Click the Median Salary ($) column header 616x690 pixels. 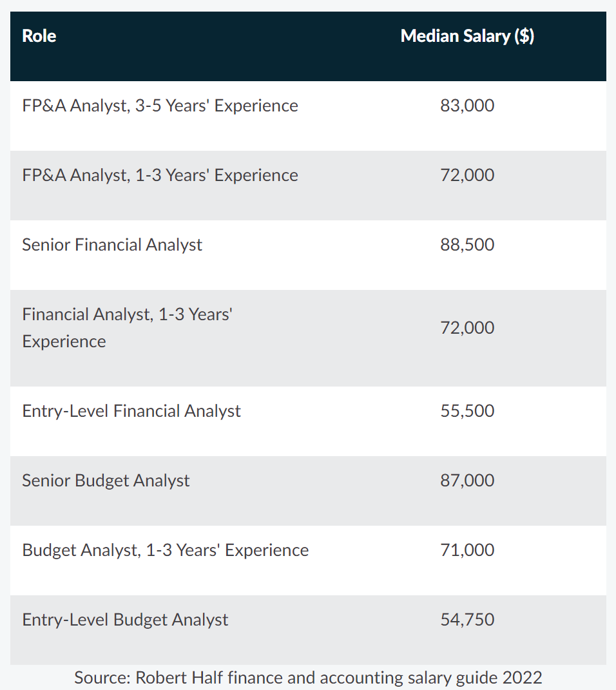pos(467,36)
